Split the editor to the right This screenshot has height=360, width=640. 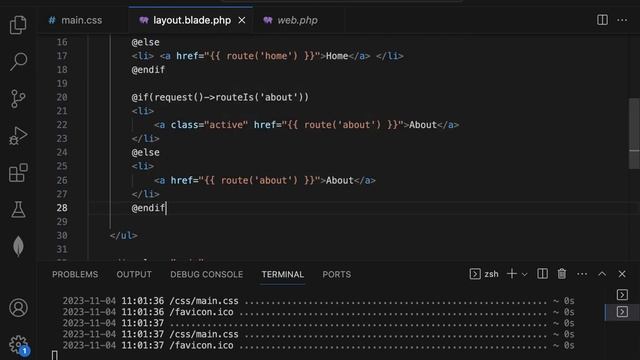pos(602,20)
